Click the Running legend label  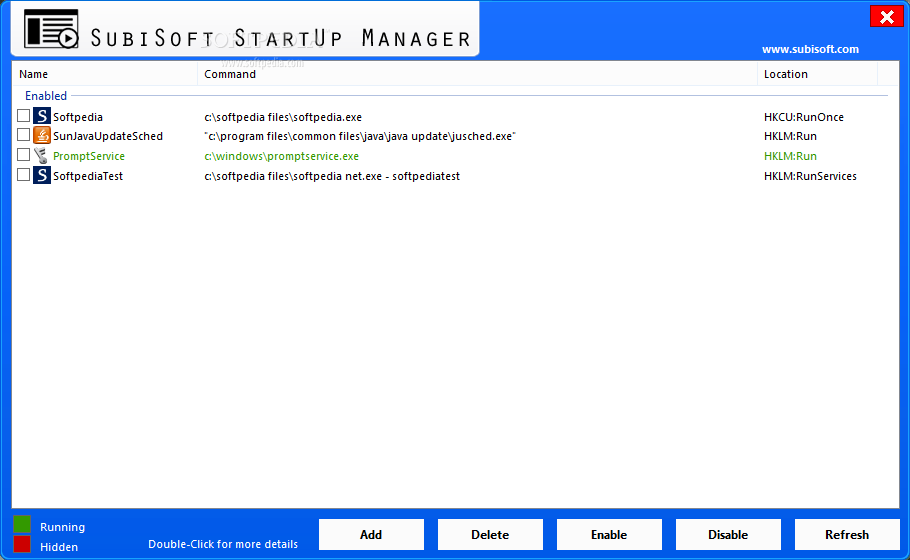63,528
